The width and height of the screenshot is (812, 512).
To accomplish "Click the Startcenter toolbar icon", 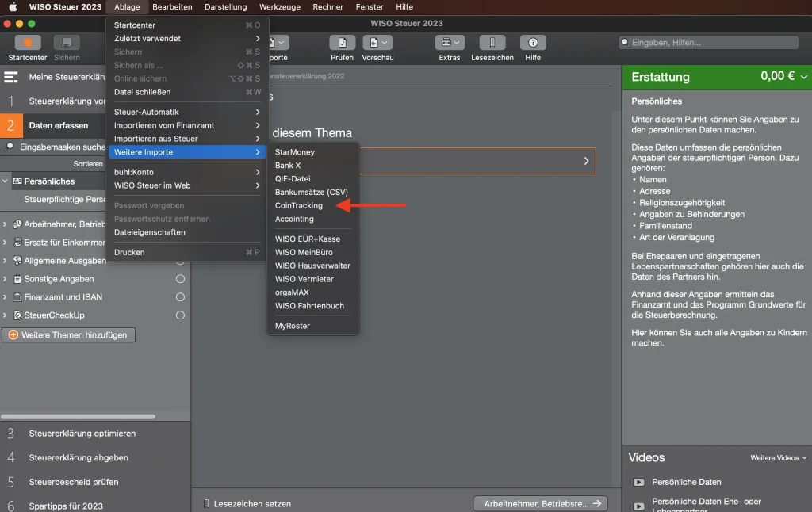I will (x=27, y=43).
